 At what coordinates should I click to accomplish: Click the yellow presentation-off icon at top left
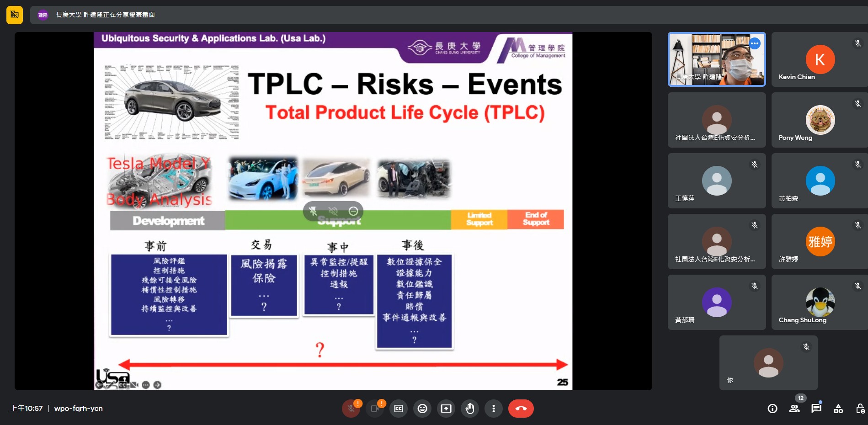(x=15, y=15)
